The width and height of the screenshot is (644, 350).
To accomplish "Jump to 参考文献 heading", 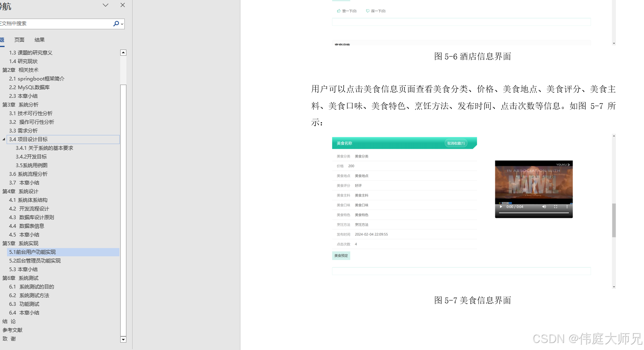I will (12, 330).
